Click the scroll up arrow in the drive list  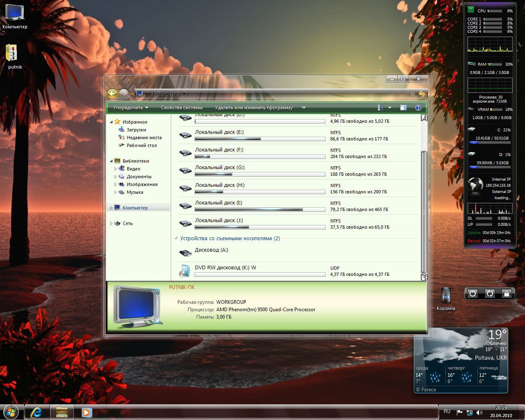coord(424,118)
